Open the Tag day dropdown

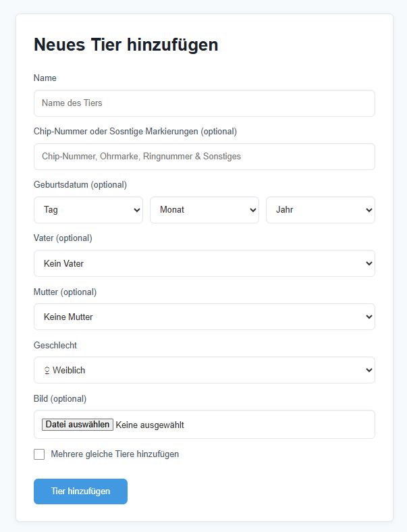tap(88, 210)
